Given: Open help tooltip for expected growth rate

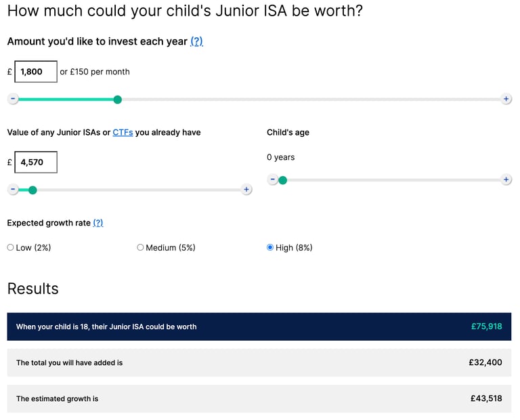Looking at the screenshot, I should coord(98,223).
